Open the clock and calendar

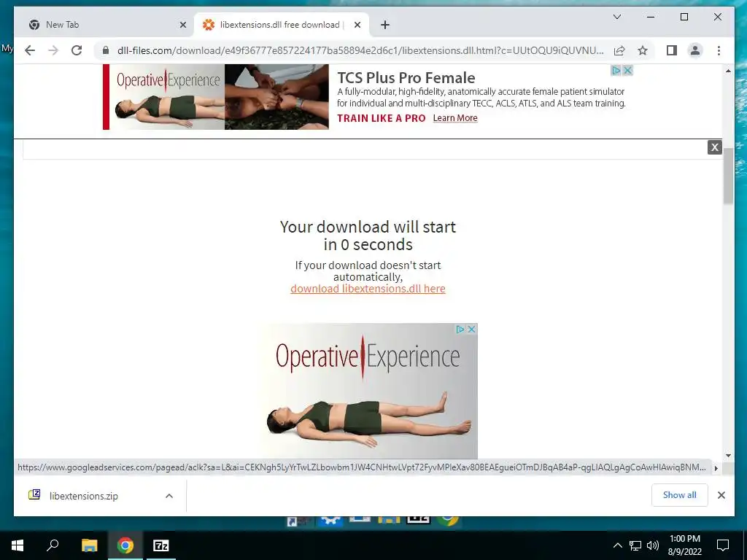click(x=685, y=545)
